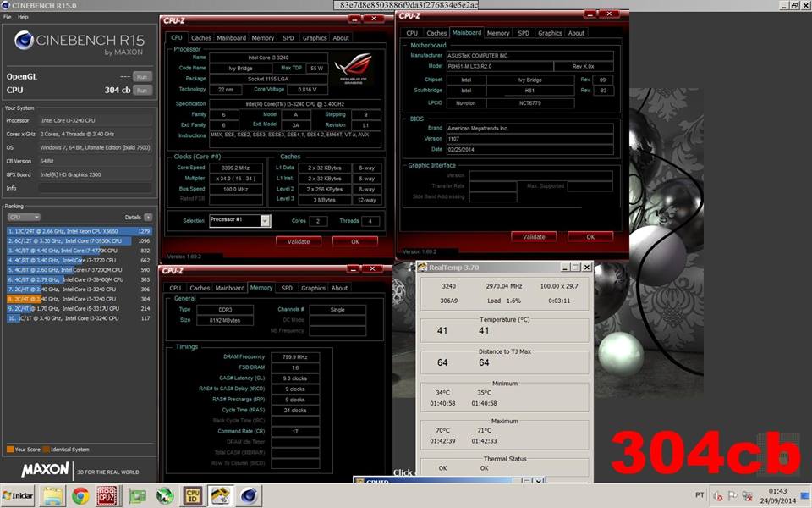812x508 pixels.
Task: Click the green globe taskbar icon
Action: coord(165,496)
